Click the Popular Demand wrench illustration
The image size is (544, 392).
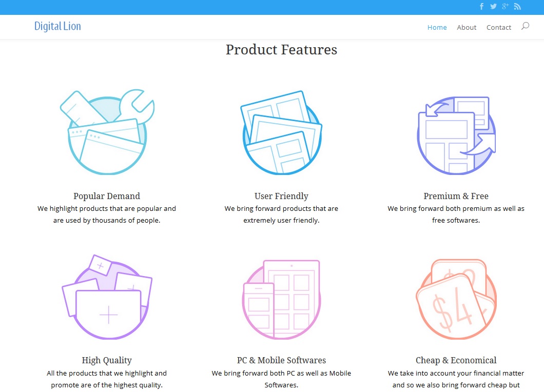(x=107, y=132)
